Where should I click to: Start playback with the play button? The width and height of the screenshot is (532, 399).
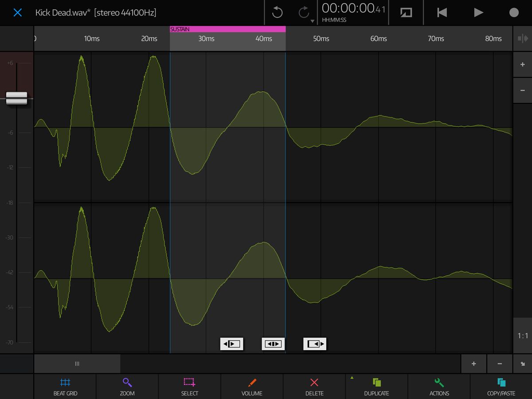tap(478, 12)
